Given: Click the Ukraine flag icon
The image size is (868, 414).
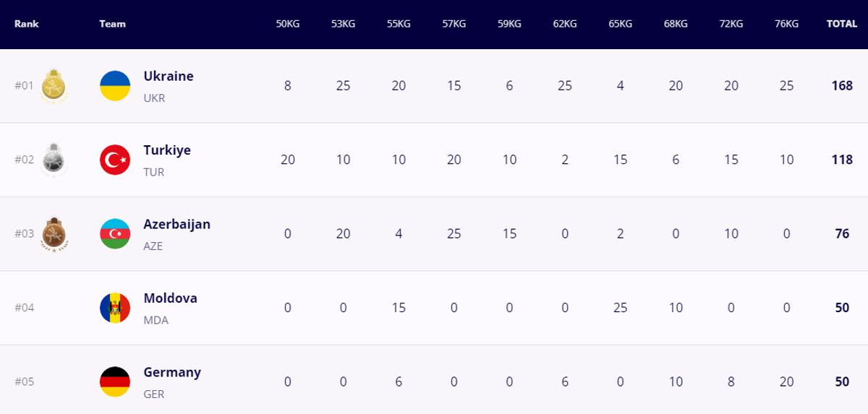Looking at the screenshot, I should click(115, 86).
